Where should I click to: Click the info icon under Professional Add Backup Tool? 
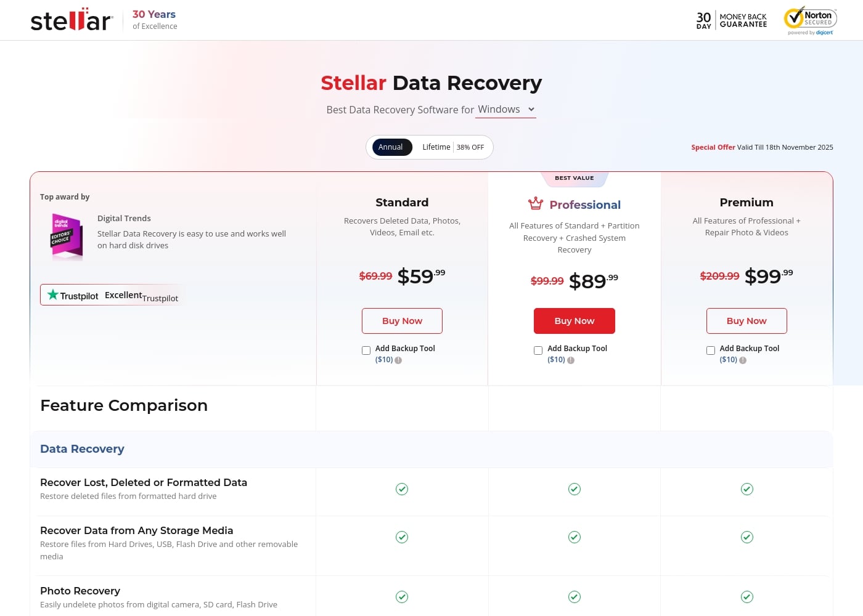pos(571,360)
